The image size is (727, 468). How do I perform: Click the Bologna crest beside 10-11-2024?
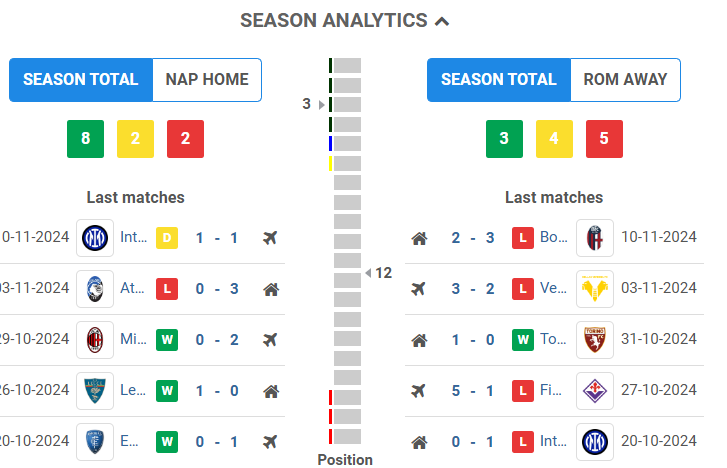[595, 238]
